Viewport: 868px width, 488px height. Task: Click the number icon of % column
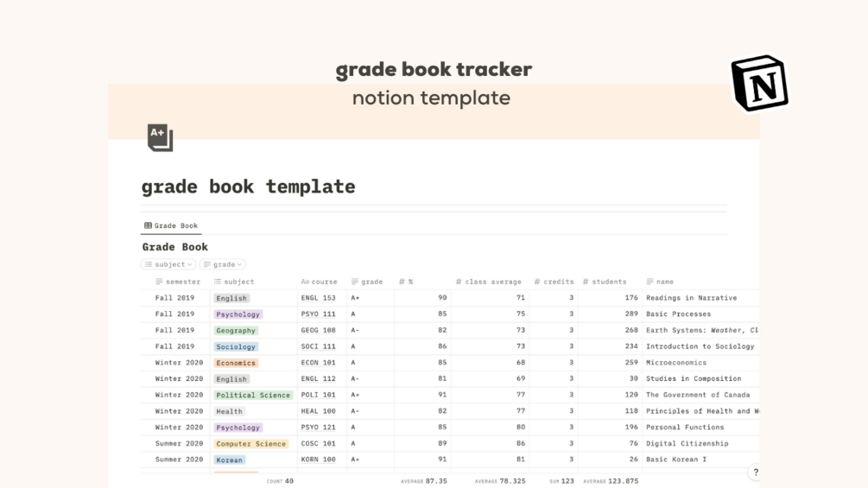pos(402,282)
